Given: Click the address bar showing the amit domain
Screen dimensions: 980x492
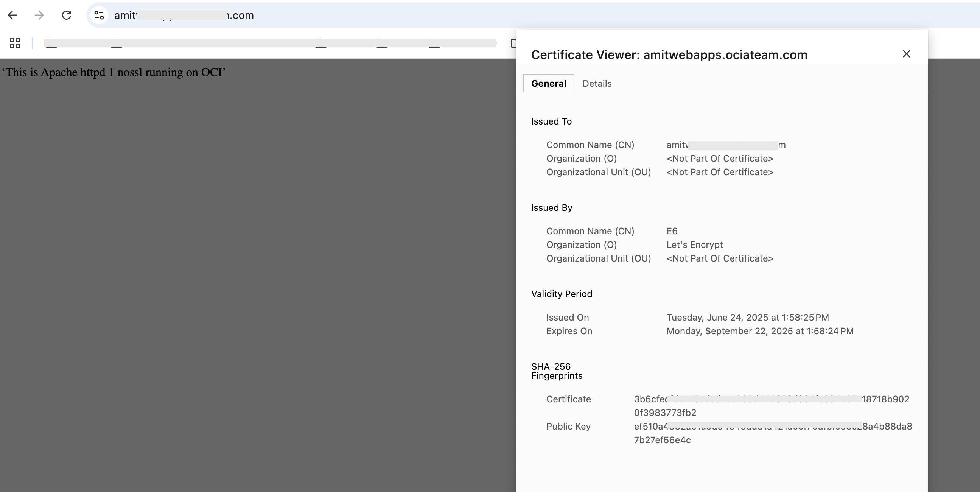Looking at the screenshot, I should click(x=183, y=15).
